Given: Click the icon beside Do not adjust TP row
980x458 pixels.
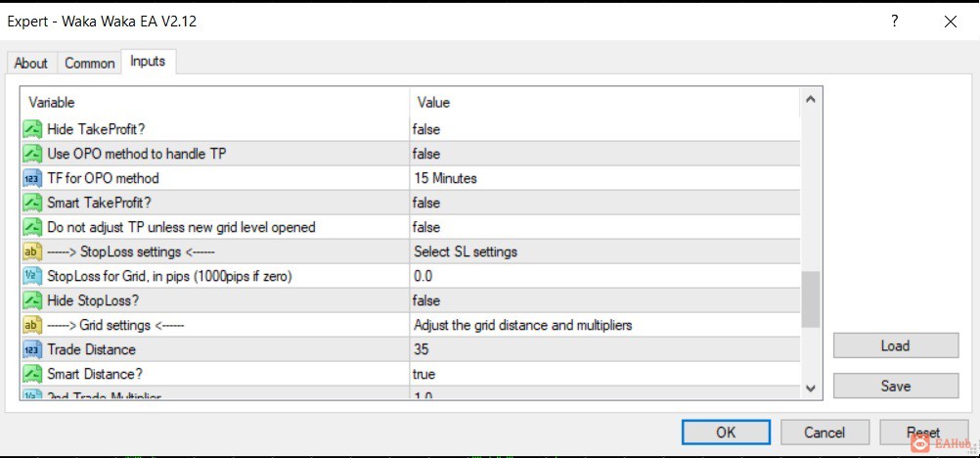Looking at the screenshot, I should click(x=32, y=227).
